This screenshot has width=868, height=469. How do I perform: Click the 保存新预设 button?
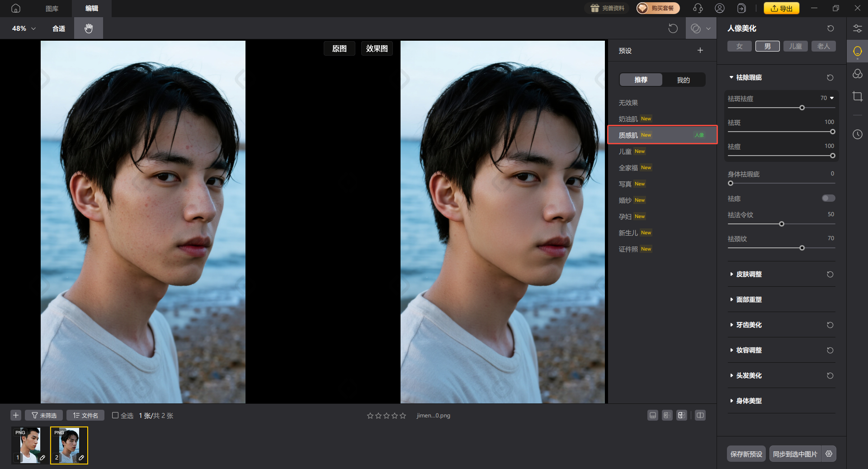pyautogui.click(x=746, y=454)
